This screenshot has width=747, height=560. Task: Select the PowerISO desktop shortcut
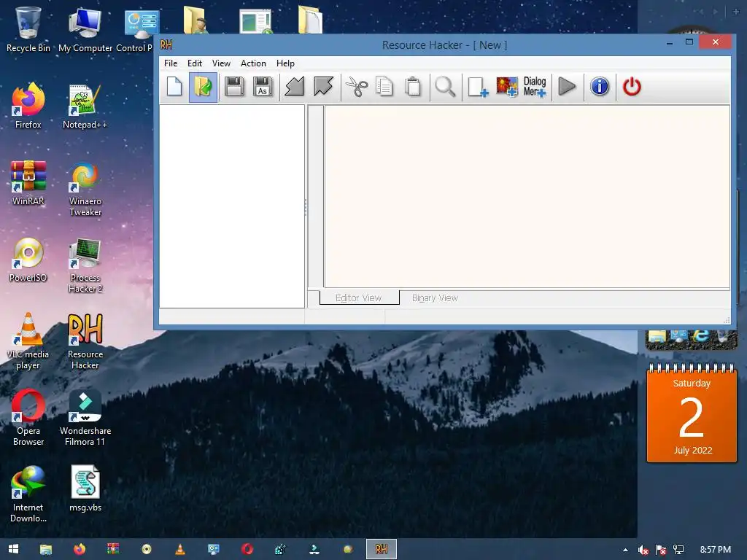click(x=28, y=260)
